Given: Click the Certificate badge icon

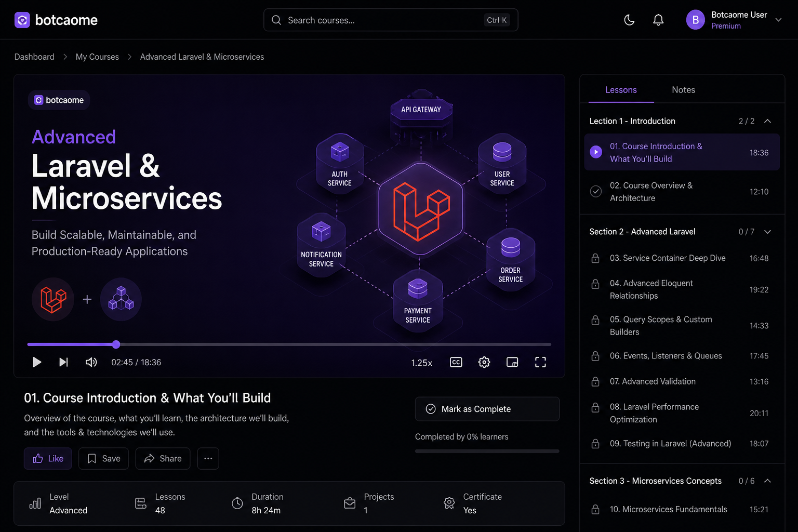Looking at the screenshot, I should (449, 503).
